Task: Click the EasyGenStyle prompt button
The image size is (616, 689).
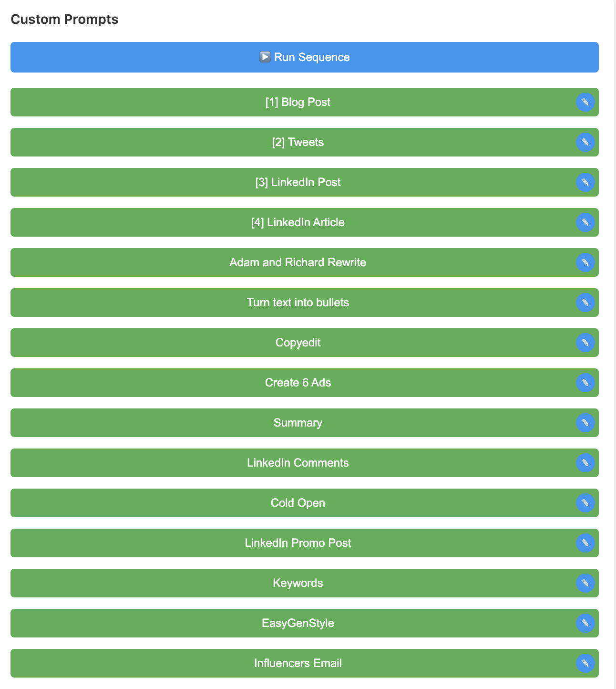Action: [298, 623]
